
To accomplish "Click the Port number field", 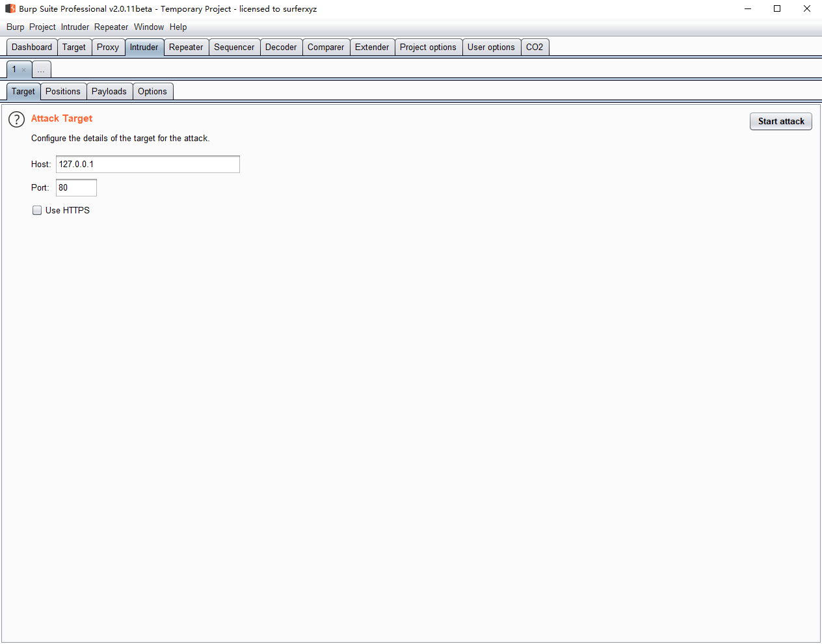I will [x=76, y=187].
